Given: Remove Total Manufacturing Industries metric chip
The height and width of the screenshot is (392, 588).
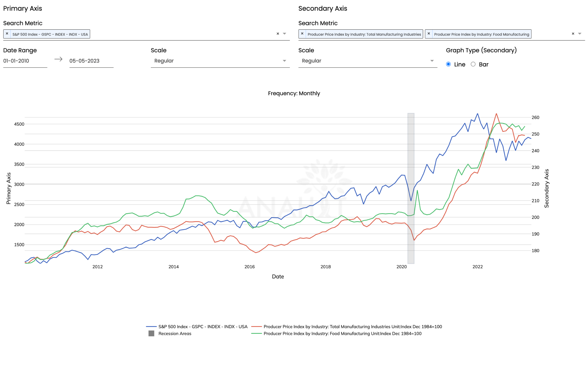Looking at the screenshot, I should tap(302, 34).
